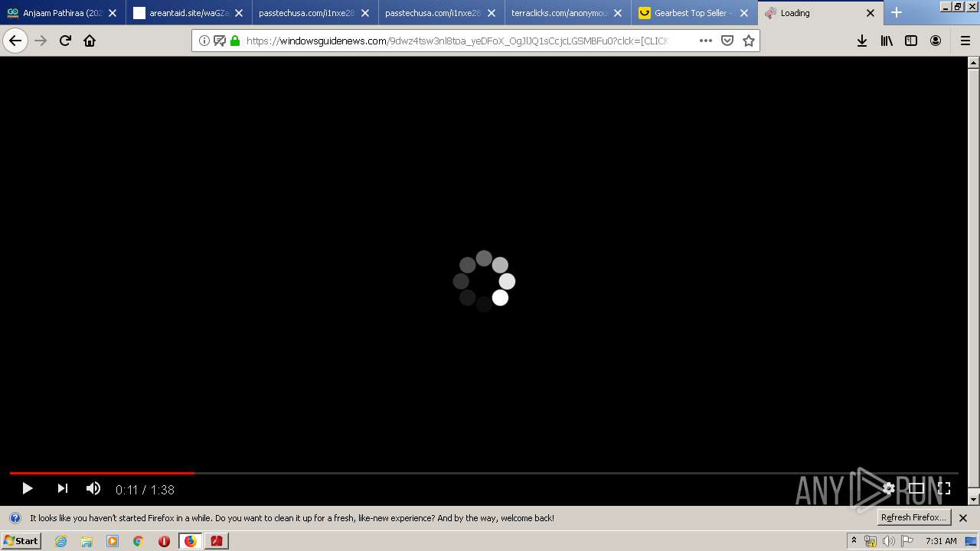
Task: Close the Anjaam Pathiraa tab
Action: point(113,13)
